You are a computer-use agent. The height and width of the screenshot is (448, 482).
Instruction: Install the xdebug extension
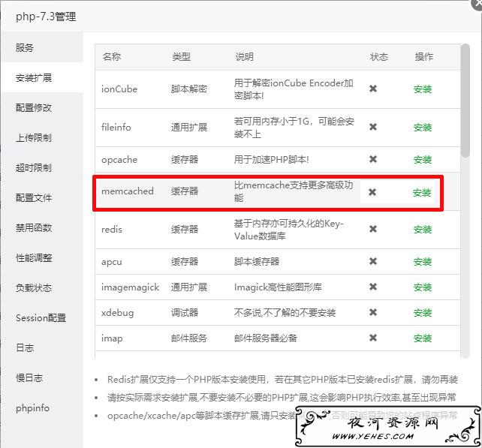coord(423,312)
